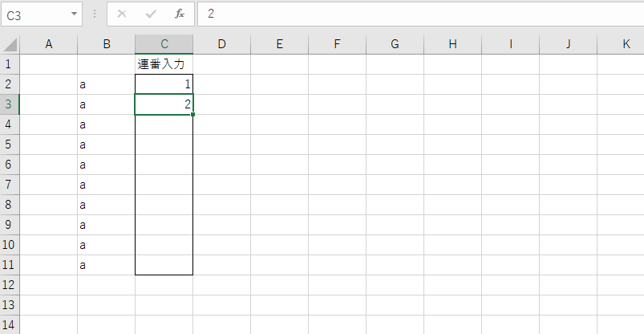Select cell B2 containing letter a

point(106,84)
